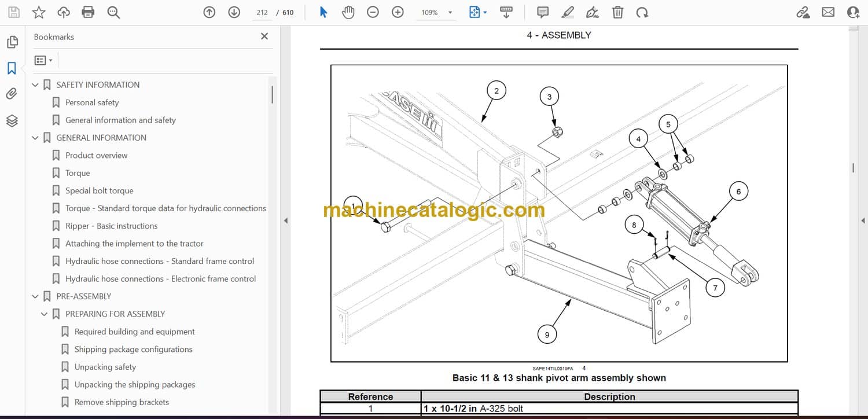This screenshot has height=419, width=868.
Task: Click the Delete trash icon
Action: coord(618,12)
